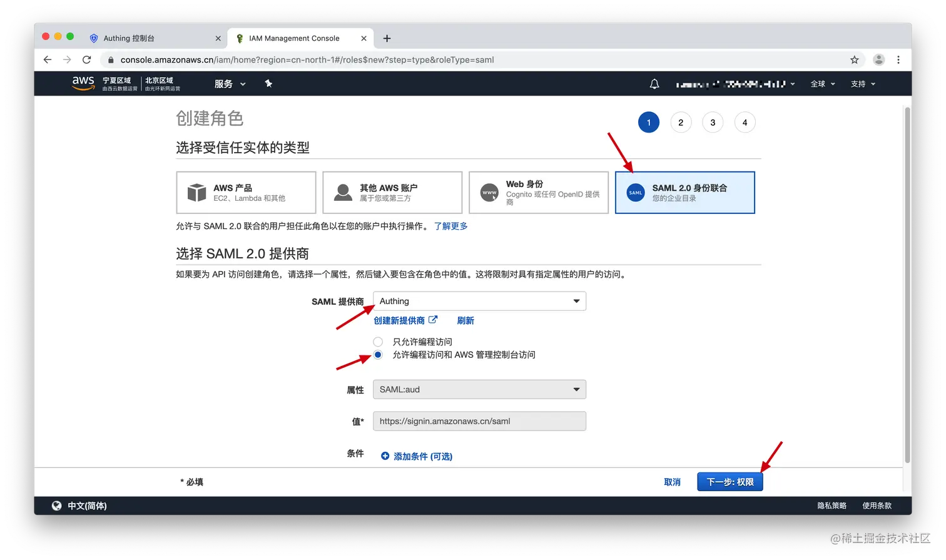The width and height of the screenshot is (946, 560).
Task: Expand the 全球 region dropdown
Action: (x=823, y=84)
